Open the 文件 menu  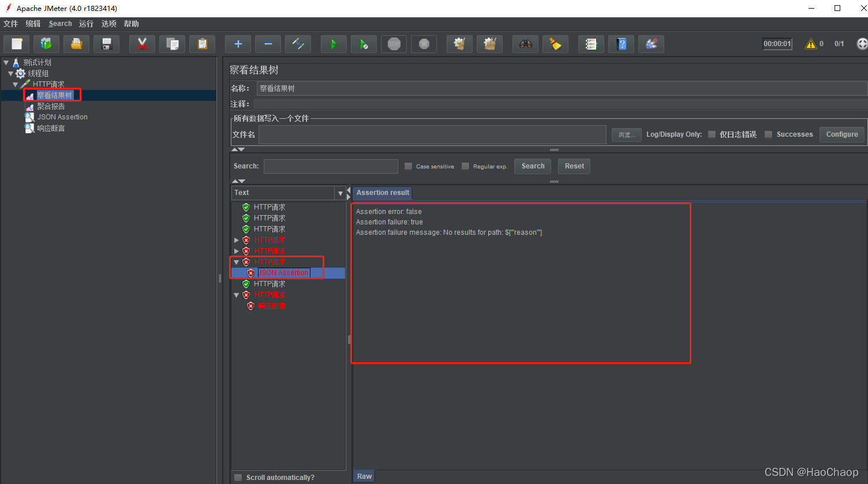[11, 24]
